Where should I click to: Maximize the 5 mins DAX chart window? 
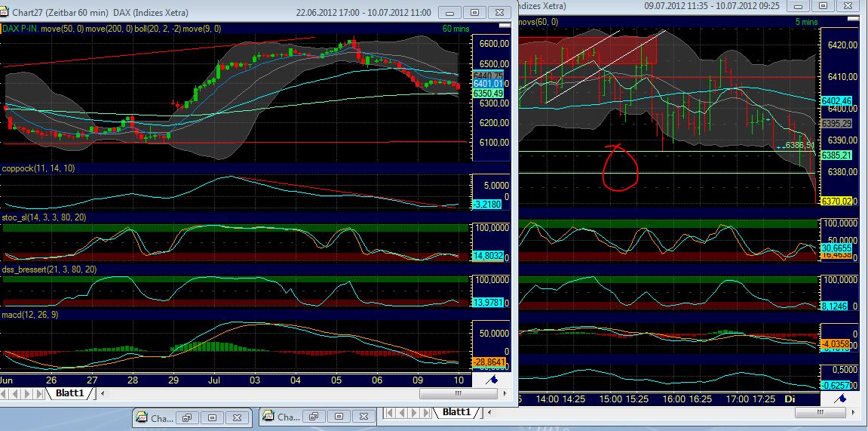[823, 5]
